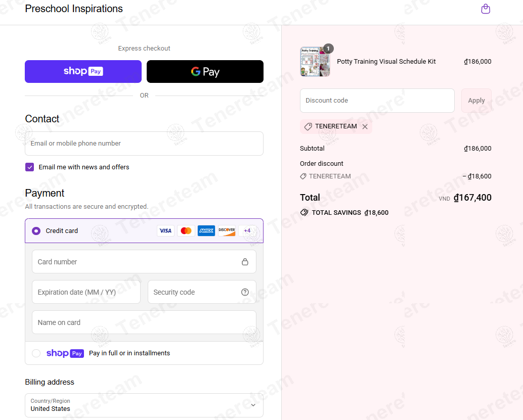
Task: Click the security code help icon
Action: [x=245, y=292]
